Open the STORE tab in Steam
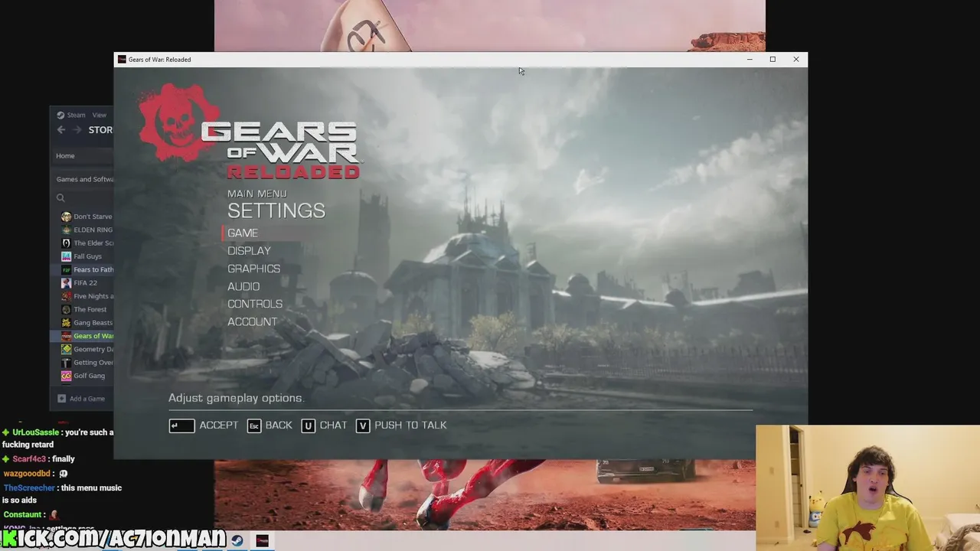 click(100, 130)
